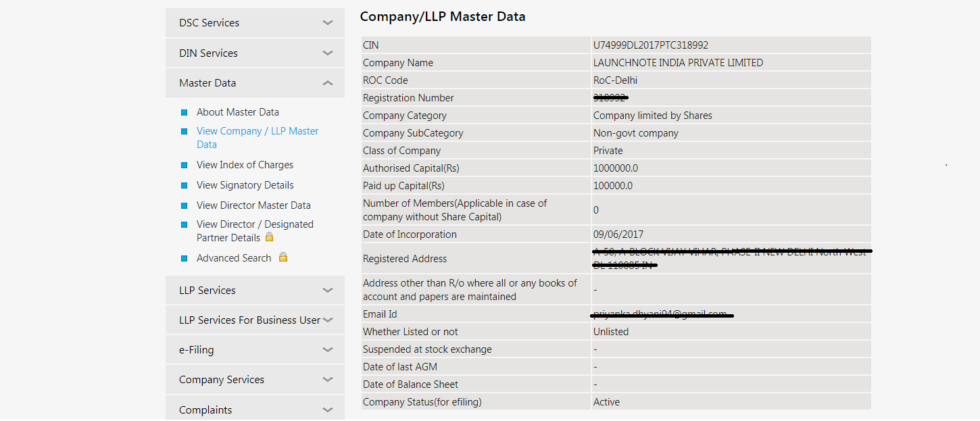Click Company limited by Shares value
980x421 pixels.
click(x=653, y=116)
